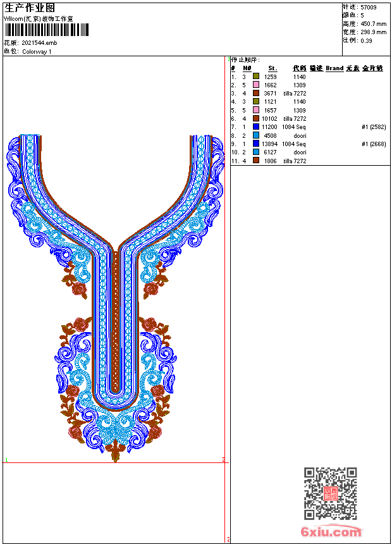Select stitch count '1806' in row 11

270,161
